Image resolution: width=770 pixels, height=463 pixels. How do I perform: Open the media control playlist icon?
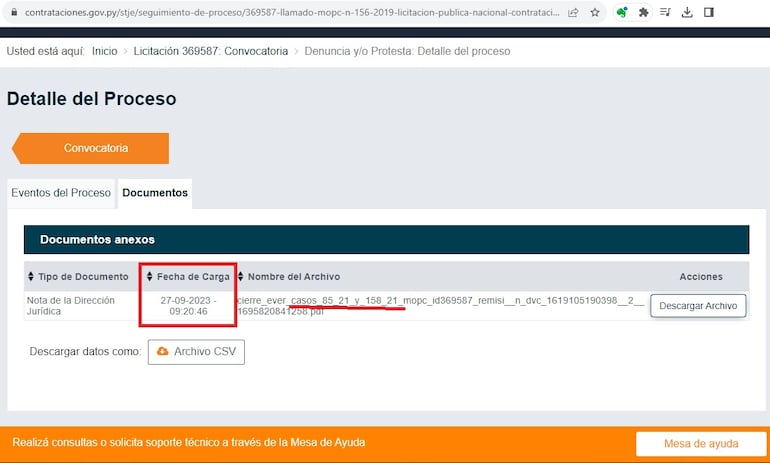(666, 13)
